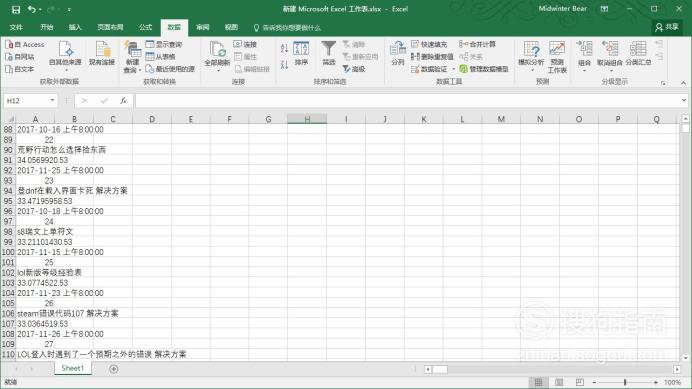Import data 自网站 (from web)

[19, 57]
